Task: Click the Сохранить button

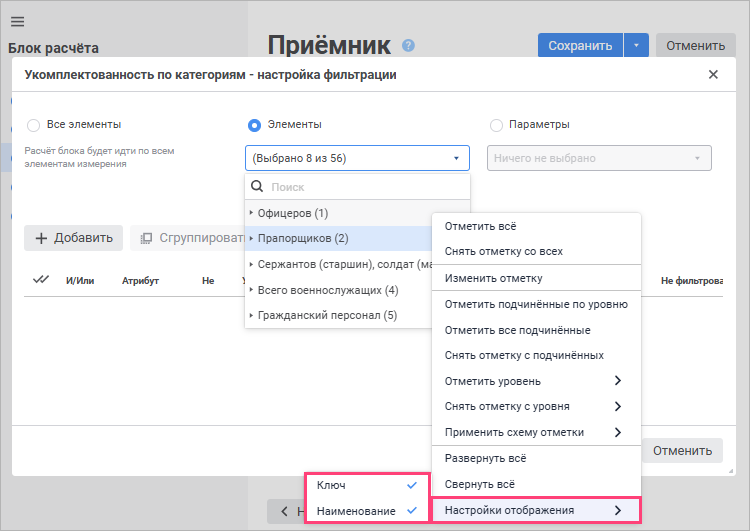Action: (x=580, y=45)
